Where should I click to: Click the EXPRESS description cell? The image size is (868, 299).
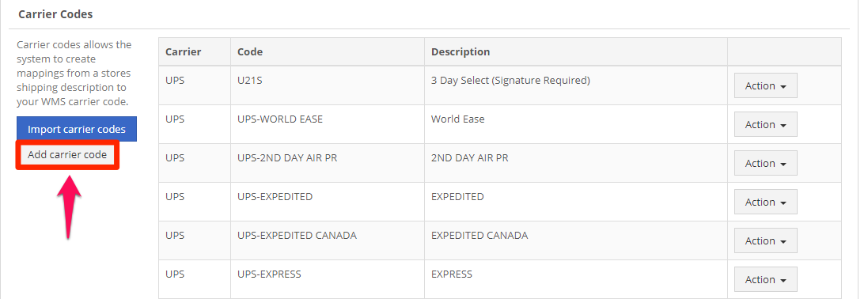pos(576,280)
